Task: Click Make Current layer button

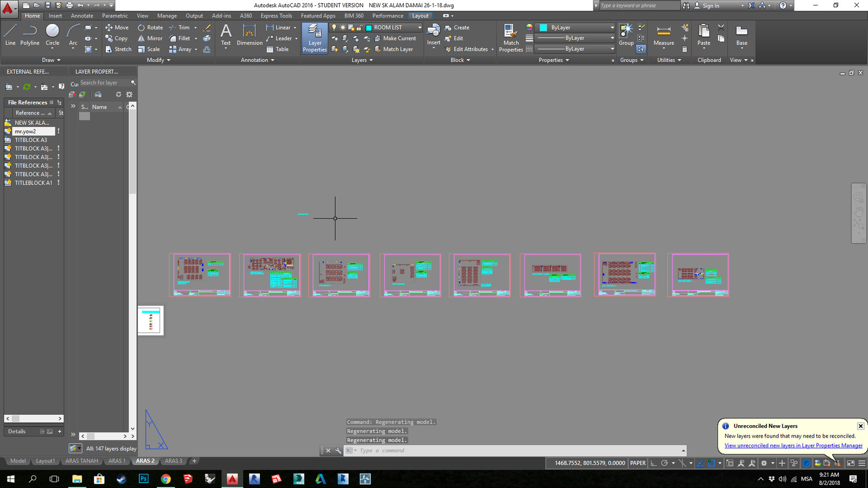Action: point(395,38)
